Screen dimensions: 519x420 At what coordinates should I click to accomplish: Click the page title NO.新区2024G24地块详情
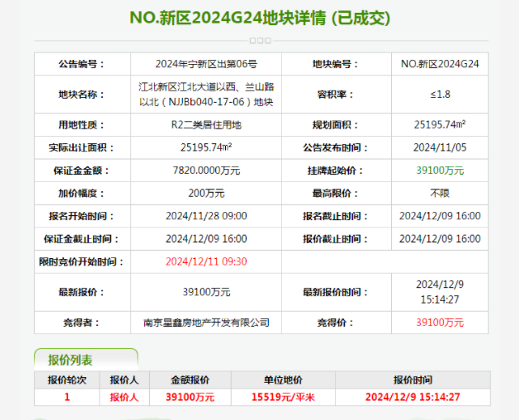click(x=260, y=17)
